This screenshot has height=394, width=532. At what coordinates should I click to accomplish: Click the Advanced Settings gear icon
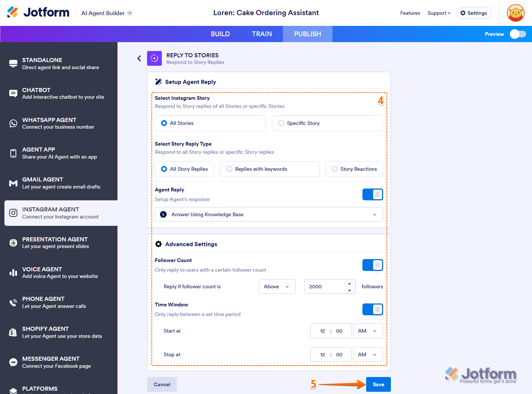pos(158,244)
